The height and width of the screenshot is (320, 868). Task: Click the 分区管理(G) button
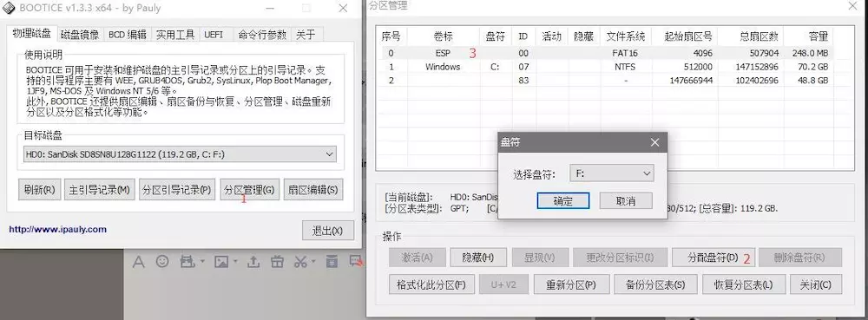coord(250,190)
